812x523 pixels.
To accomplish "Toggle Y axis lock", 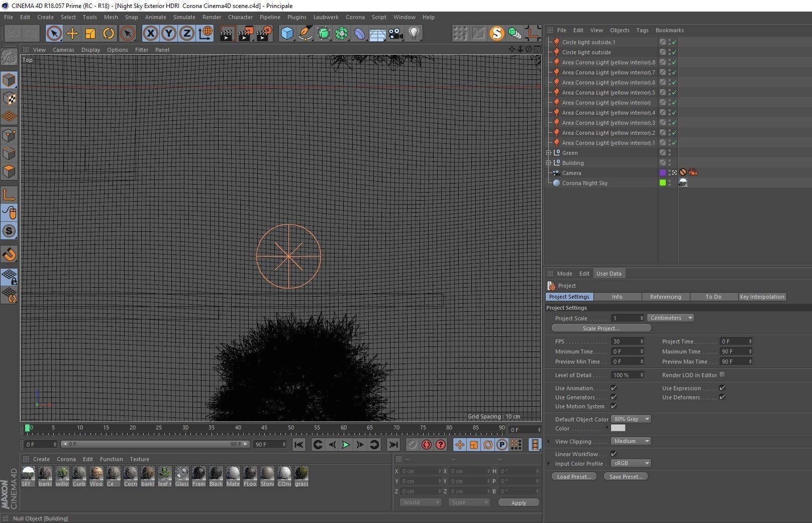I will pos(168,34).
